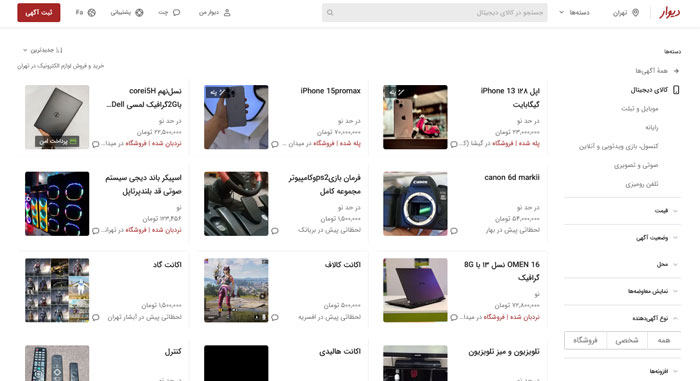
Task: Open the ps2 racing wheel ad title
Action: (x=324, y=184)
